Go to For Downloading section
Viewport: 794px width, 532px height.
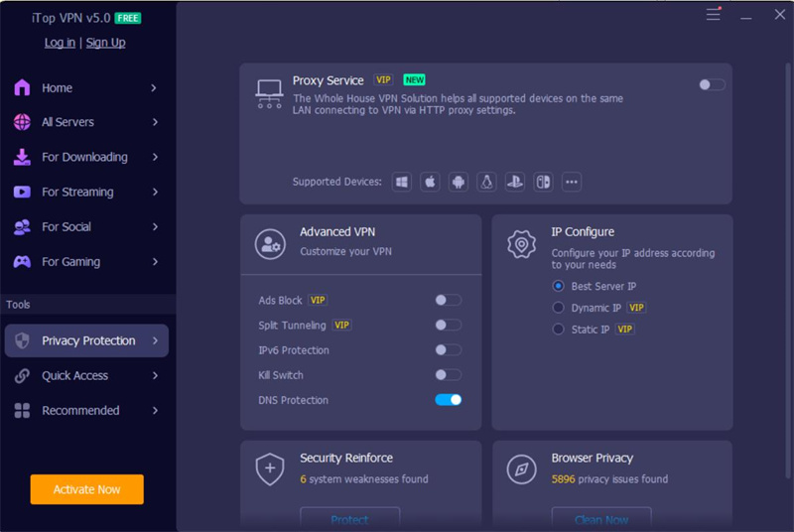(x=86, y=157)
